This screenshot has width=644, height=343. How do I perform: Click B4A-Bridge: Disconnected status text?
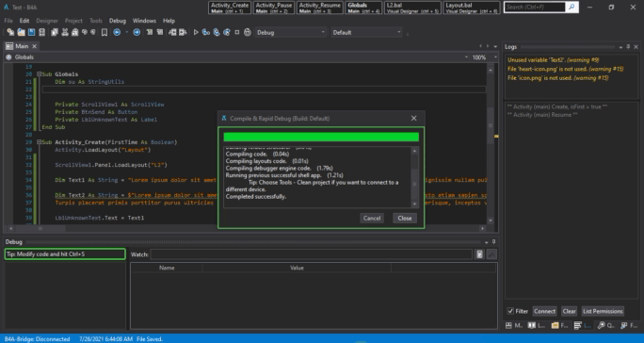pyautogui.click(x=37, y=339)
